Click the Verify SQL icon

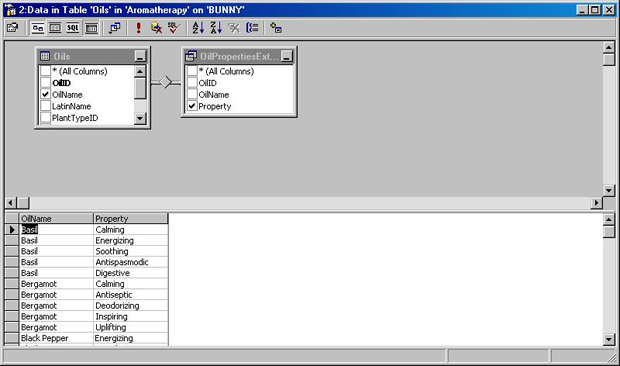(x=174, y=28)
